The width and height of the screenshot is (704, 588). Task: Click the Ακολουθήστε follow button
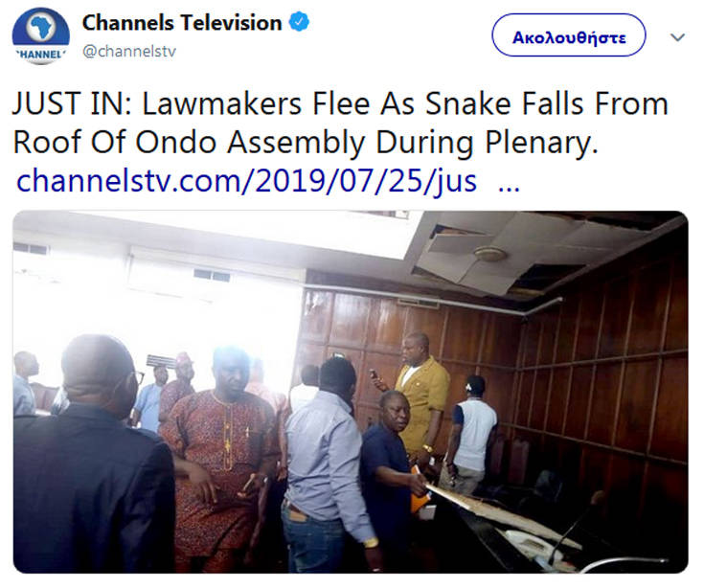569,35
